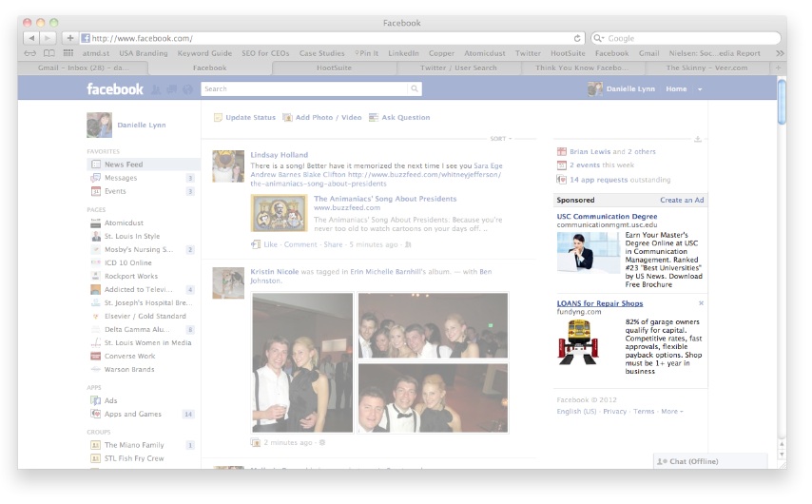The height and width of the screenshot is (504, 812).
Task: Show hidden bookmarks with double chevron
Action: pyautogui.click(x=780, y=53)
